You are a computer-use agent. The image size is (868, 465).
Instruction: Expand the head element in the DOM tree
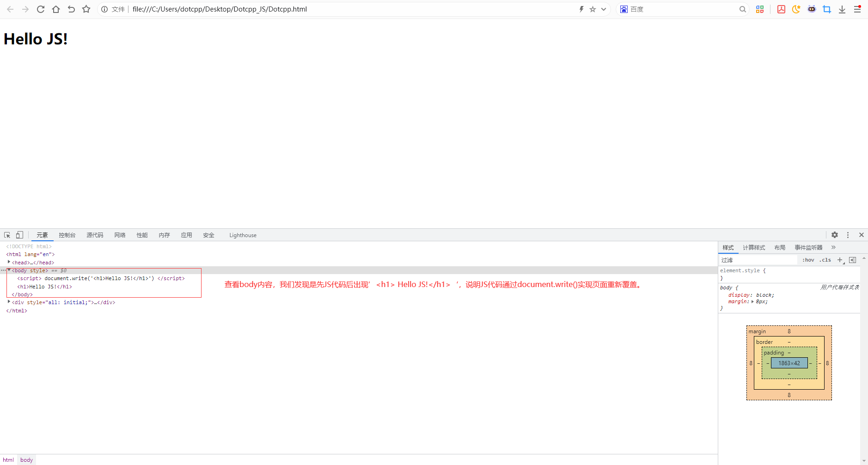click(9, 262)
